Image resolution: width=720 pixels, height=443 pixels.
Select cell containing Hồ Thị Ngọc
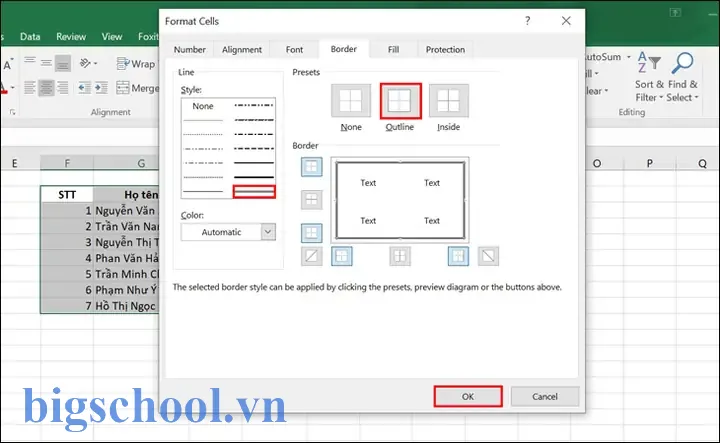pyautogui.click(x=126, y=306)
